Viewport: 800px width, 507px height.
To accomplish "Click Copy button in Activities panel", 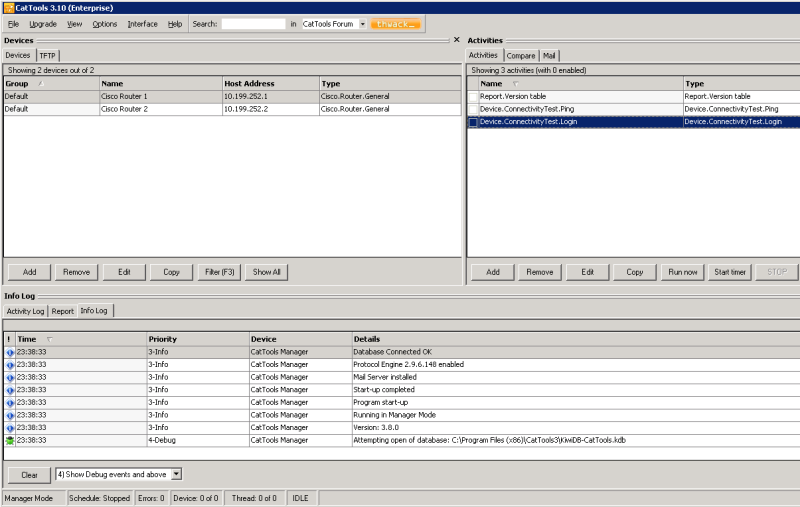I will (635, 272).
